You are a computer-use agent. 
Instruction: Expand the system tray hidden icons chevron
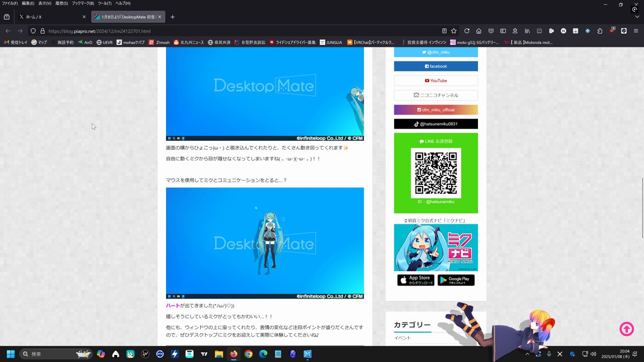tap(527, 354)
